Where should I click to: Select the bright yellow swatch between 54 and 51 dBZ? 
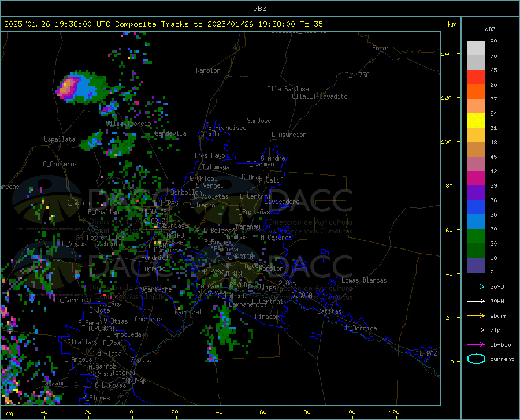[476, 121]
